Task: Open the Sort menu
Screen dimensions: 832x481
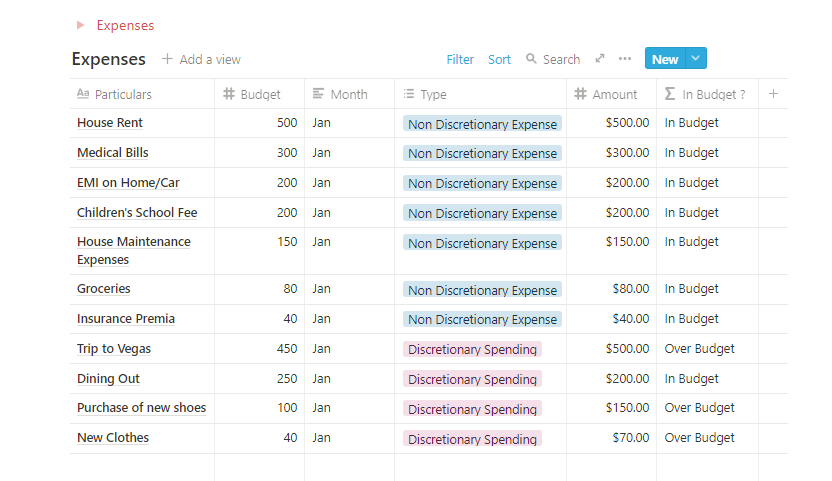Action: pyautogui.click(x=499, y=59)
